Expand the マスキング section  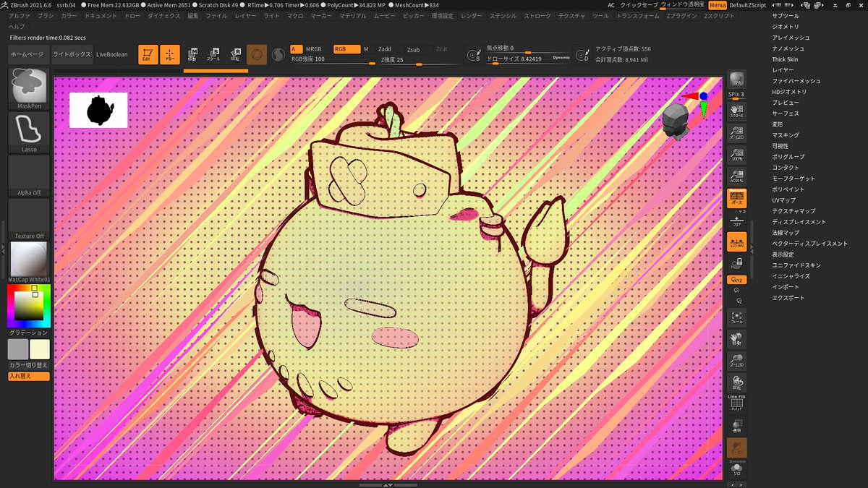[786, 135]
